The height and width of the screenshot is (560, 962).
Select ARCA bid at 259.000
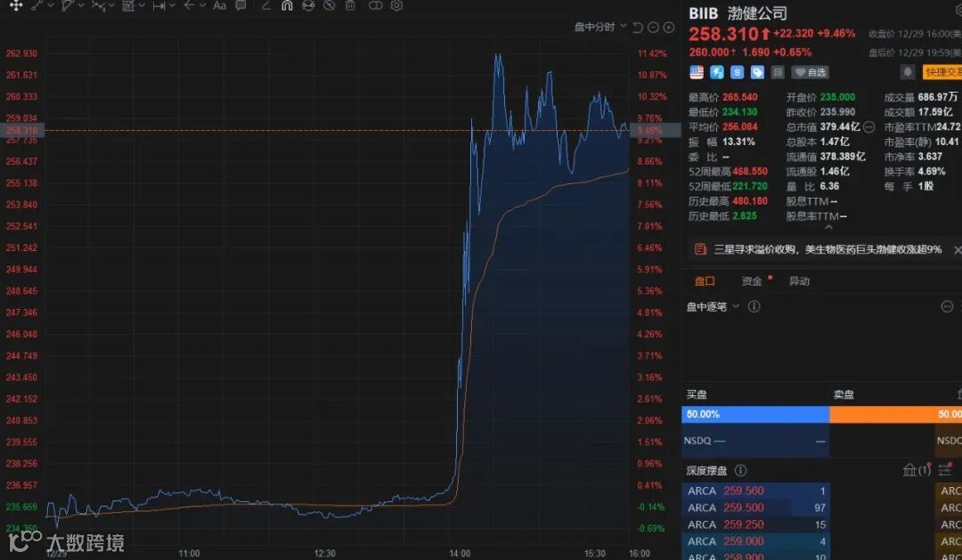tap(755, 541)
